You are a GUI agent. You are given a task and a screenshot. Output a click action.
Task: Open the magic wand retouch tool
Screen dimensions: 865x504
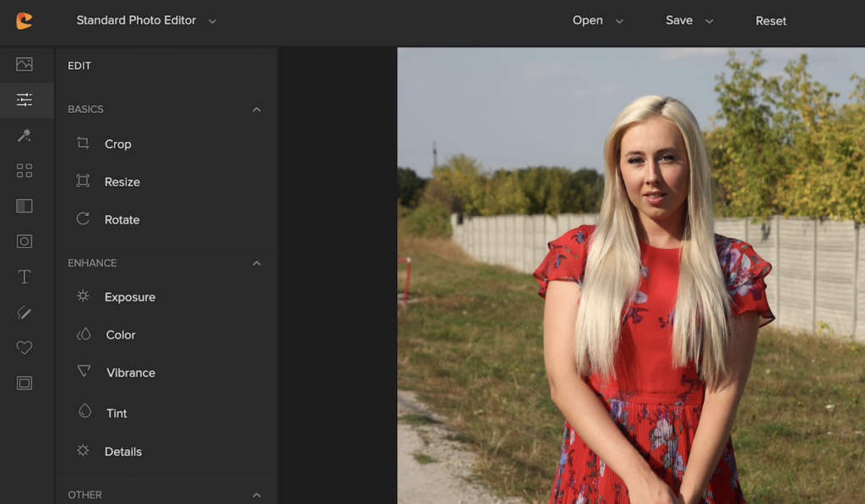coord(24,135)
